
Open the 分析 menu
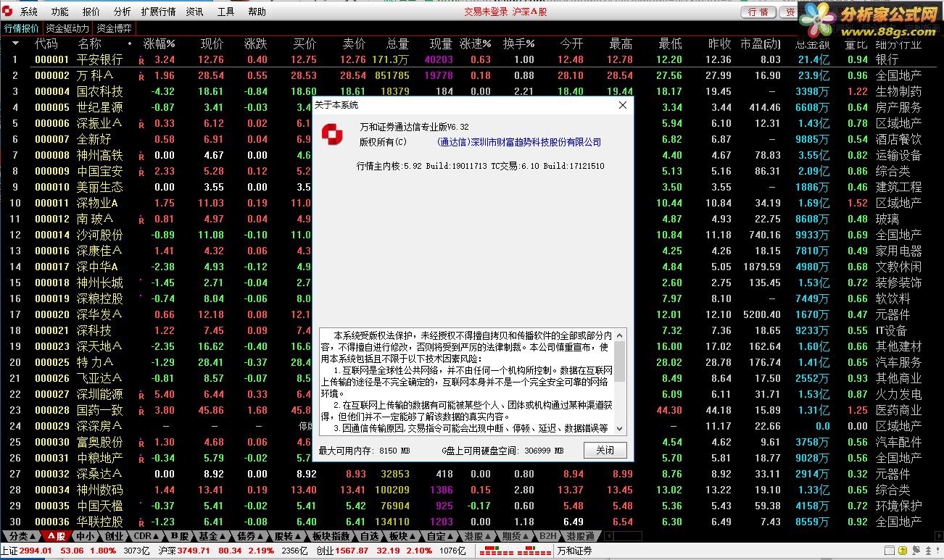(x=122, y=12)
